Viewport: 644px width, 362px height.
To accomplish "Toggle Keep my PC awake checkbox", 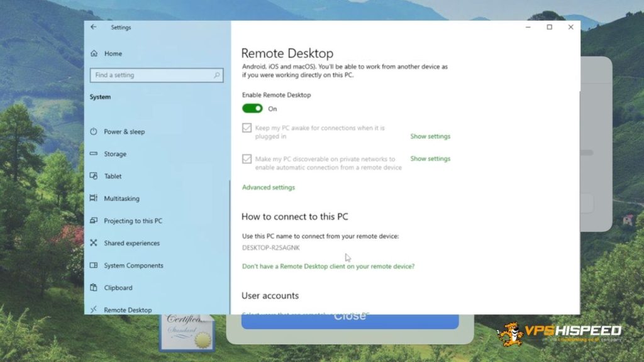I will (x=247, y=128).
